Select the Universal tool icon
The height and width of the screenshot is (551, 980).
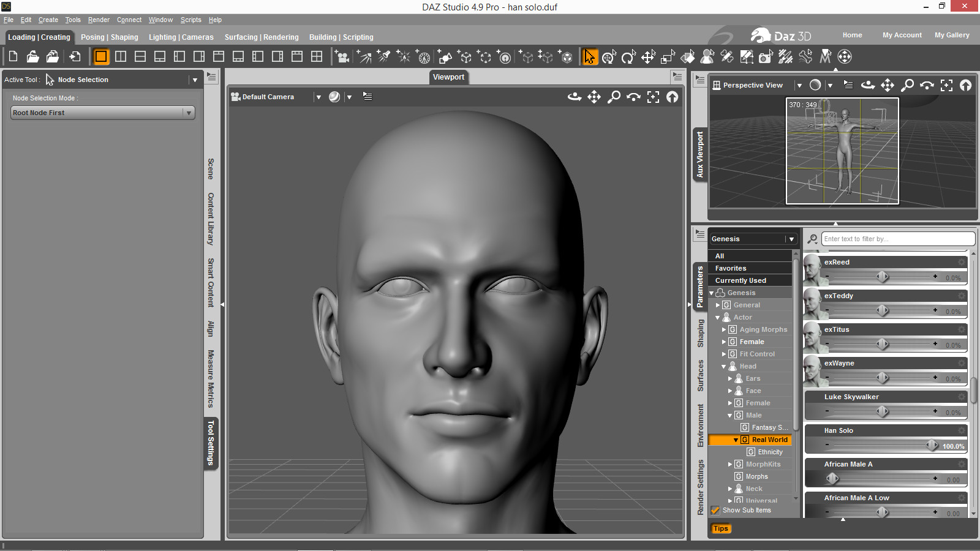pos(609,57)
